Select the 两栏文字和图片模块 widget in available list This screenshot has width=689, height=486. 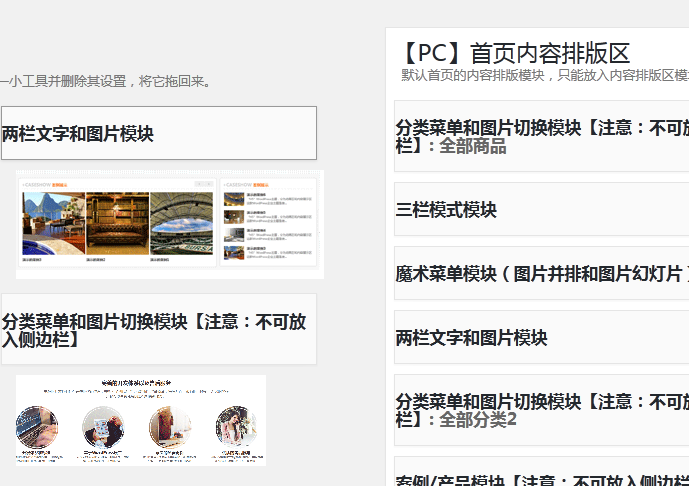(159, 133)
